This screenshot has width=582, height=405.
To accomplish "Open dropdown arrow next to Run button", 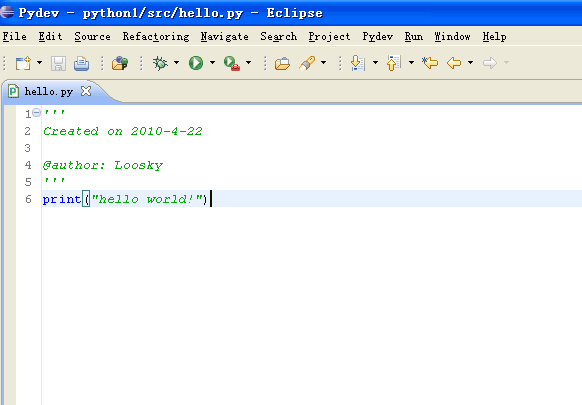I will tap(212, 63).
